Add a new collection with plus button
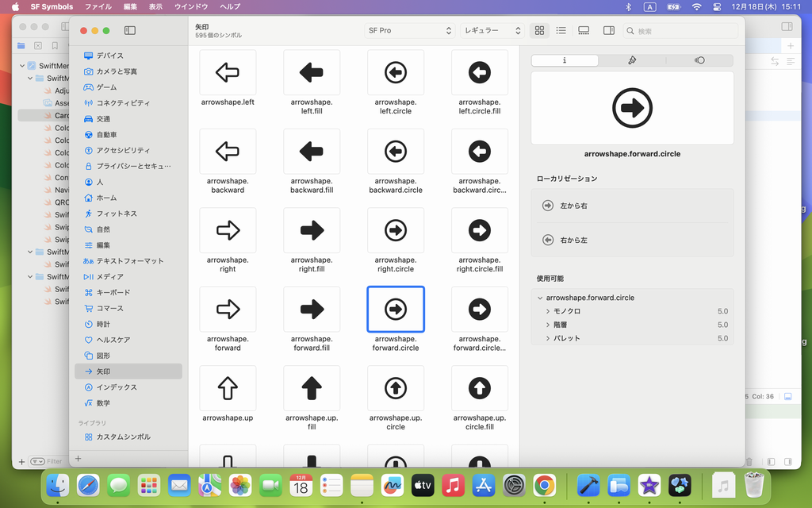812x508 pixels. click(78, 459)
